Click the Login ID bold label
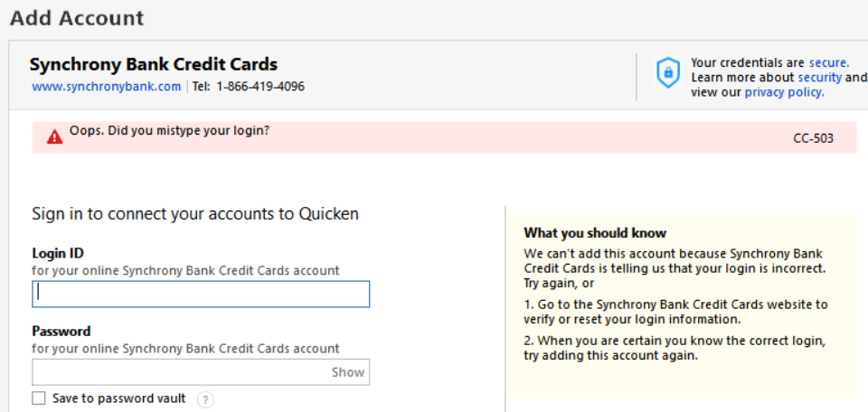The image size is (868, 412). coord(58,253)
